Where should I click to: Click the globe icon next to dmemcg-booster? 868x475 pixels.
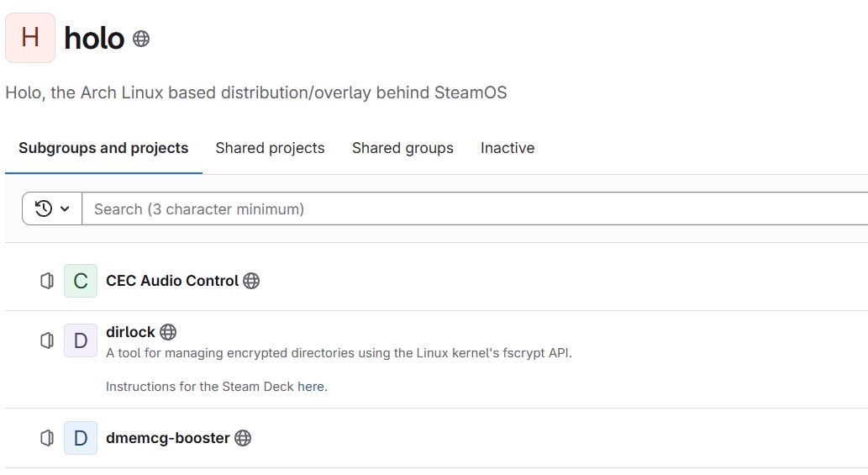pos(243,438)
